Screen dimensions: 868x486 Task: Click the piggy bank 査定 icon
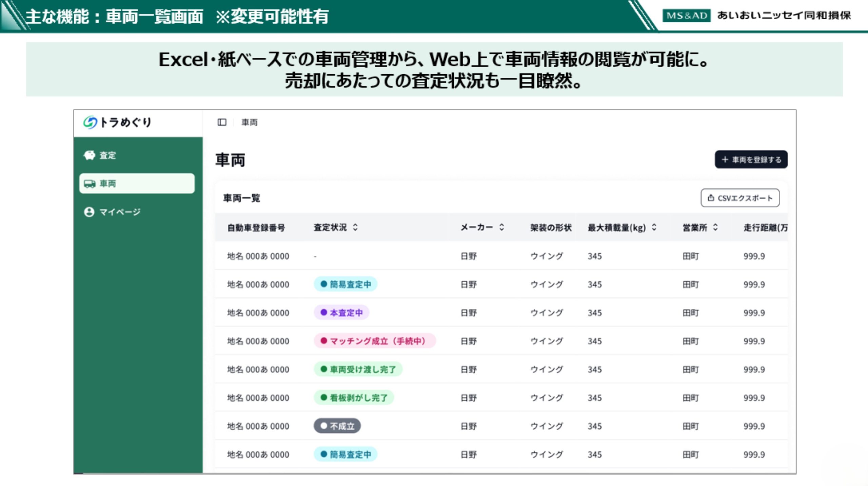click(x=90, y=155)
